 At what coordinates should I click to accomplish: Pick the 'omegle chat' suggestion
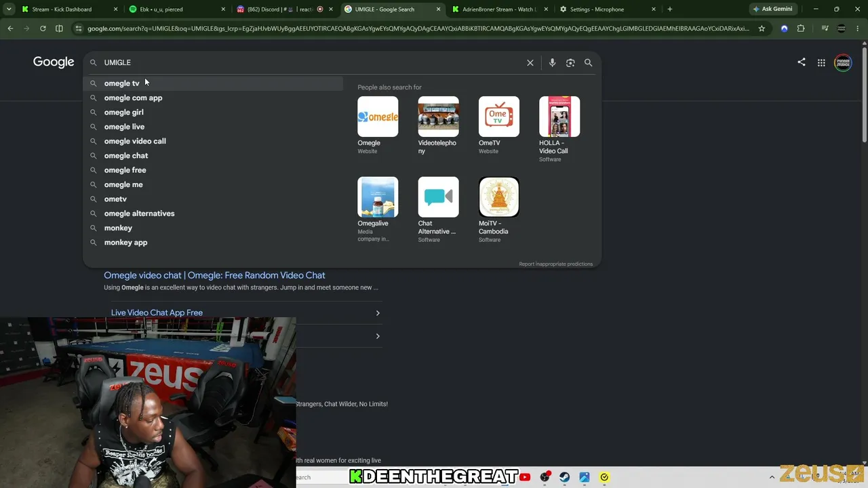213,156
